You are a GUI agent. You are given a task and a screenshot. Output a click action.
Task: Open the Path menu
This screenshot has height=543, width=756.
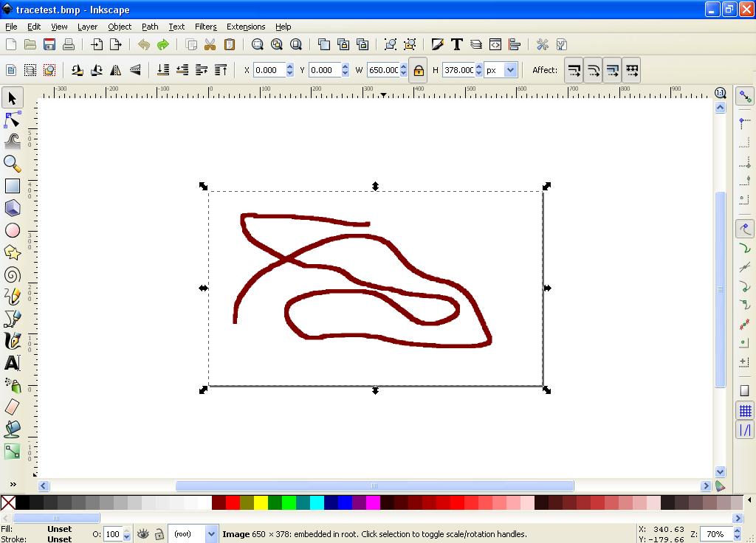pos(149,27)
